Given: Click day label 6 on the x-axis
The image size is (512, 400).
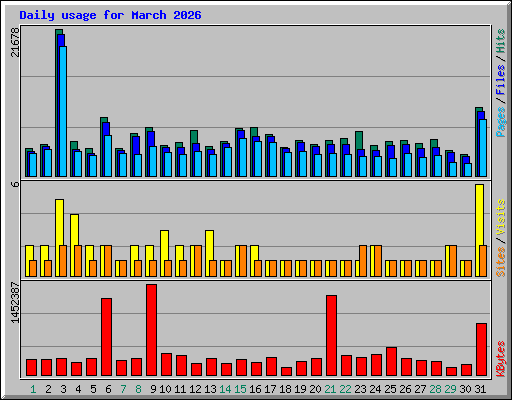Looking at the screenshot, I should pyautogui.click(x=108, y=389).
